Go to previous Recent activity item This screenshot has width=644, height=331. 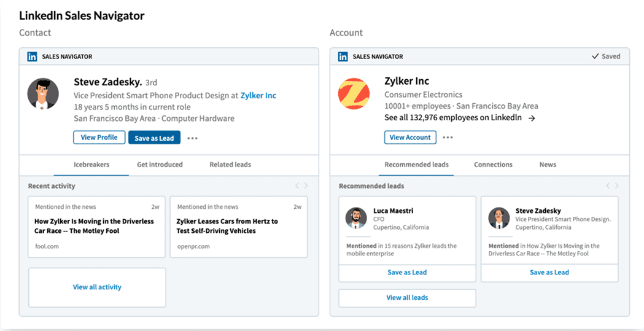(x=297, y=186)
